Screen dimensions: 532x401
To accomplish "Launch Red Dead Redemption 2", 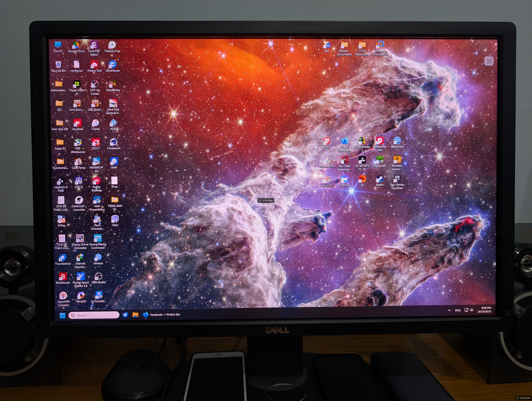I will click(x=344, y=160).
